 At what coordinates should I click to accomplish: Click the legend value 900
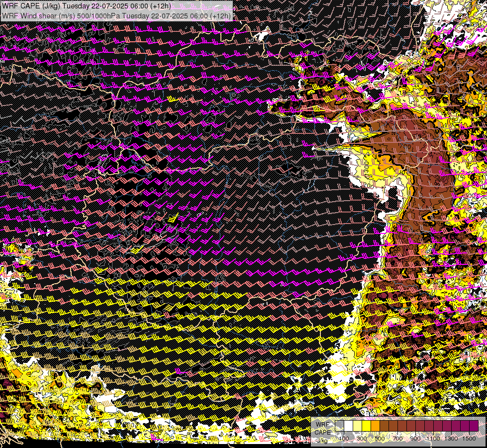pos(415,439)
